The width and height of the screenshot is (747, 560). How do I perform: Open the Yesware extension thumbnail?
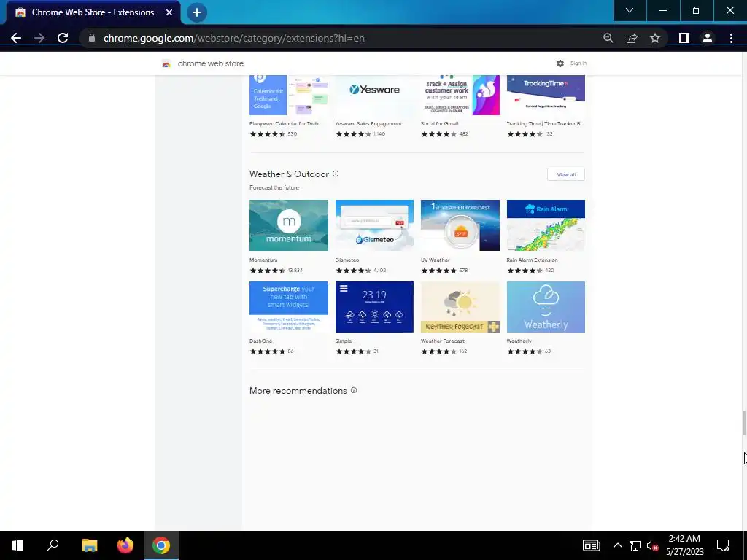(x=374, y=95)
